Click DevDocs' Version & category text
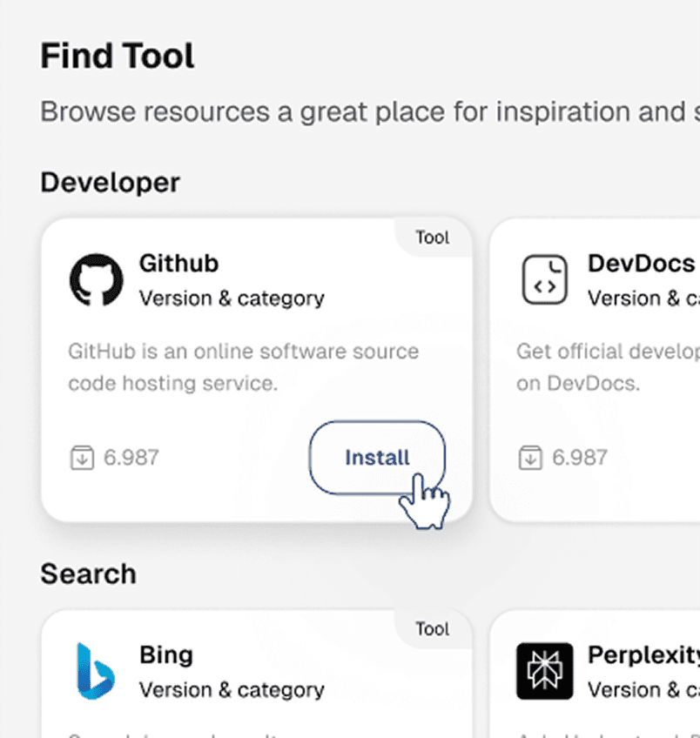700x738 pixels. 644,299
